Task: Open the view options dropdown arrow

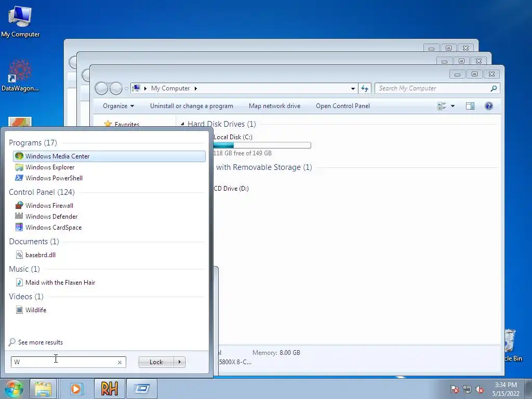Action: (453, 106)
